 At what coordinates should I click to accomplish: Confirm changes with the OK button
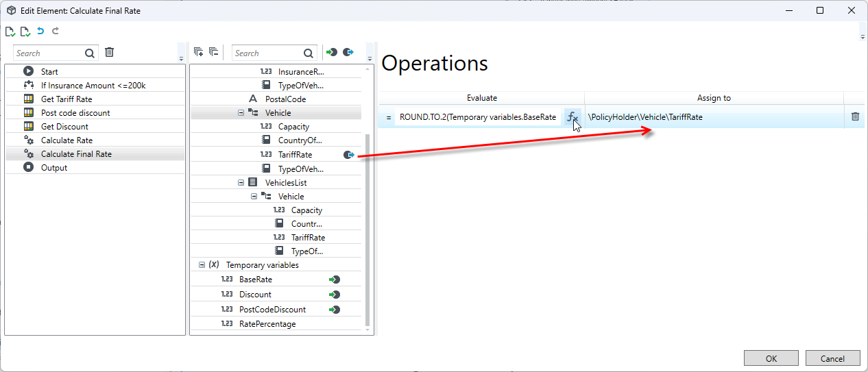tap(771, 358)
